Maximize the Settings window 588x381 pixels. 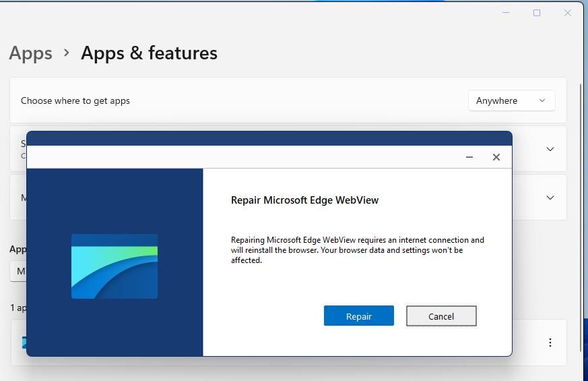point(537,13)
